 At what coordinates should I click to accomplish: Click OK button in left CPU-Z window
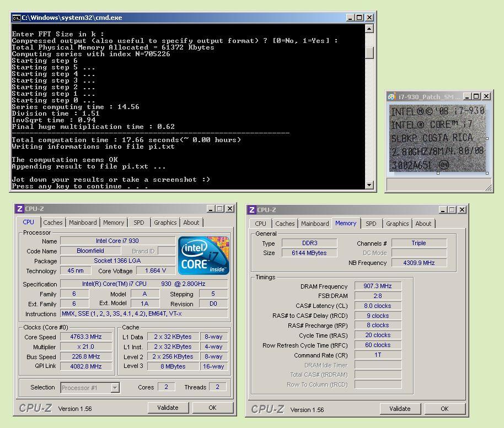coord(212,408)
